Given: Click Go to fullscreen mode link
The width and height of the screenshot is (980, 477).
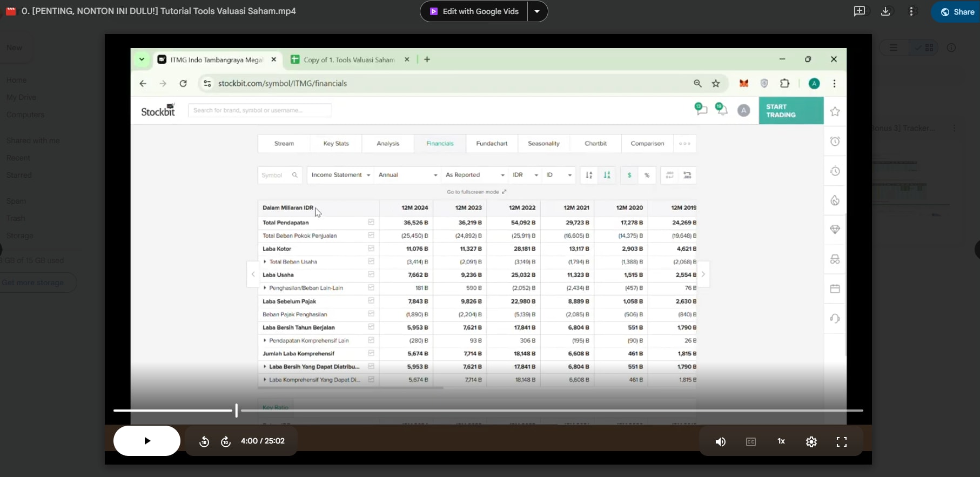Looking at the screenshot, I should tap(476, 192).
